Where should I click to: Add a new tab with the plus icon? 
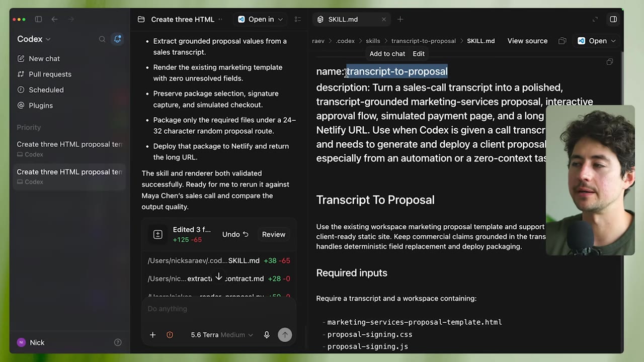coord(400,19)
